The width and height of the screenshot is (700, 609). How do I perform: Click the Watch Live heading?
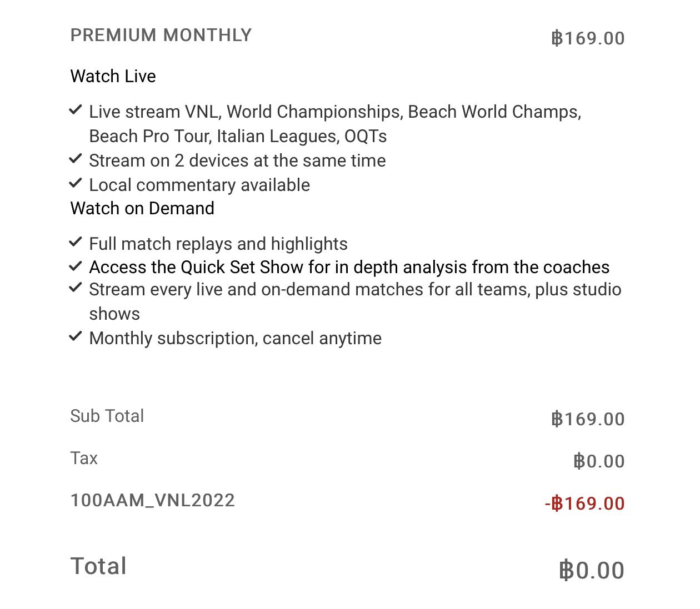pos(113,76)
